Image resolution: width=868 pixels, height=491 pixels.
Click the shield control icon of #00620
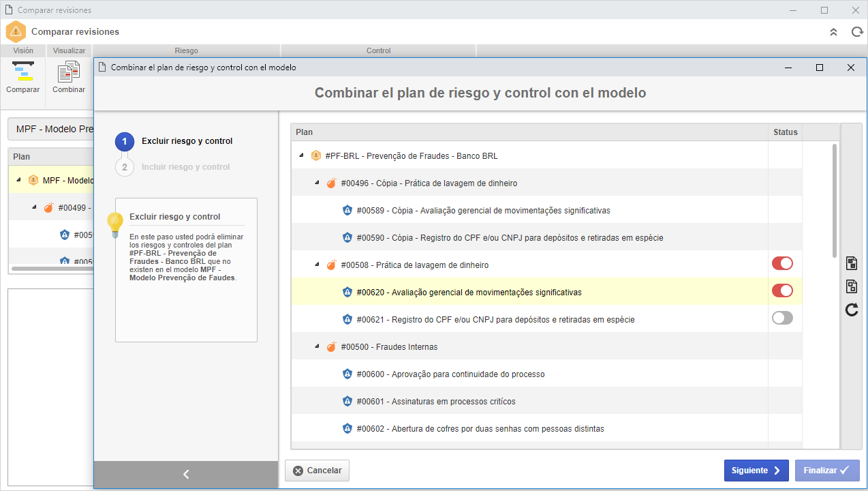point(347,292)
